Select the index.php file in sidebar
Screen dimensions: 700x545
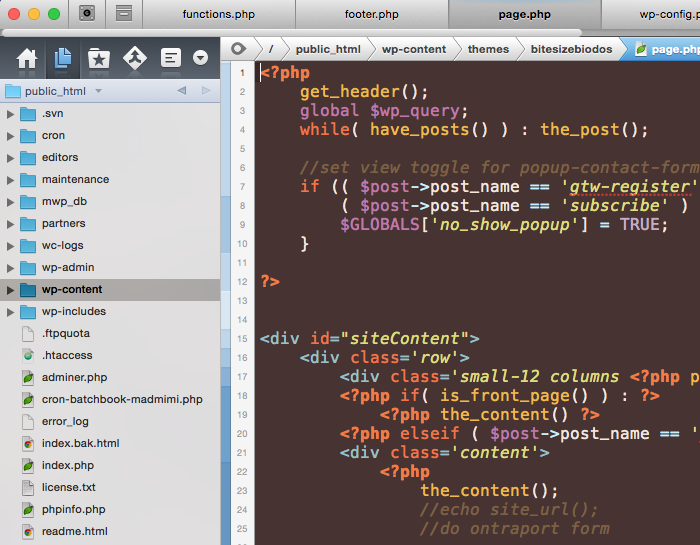click(x=67, y=465)
